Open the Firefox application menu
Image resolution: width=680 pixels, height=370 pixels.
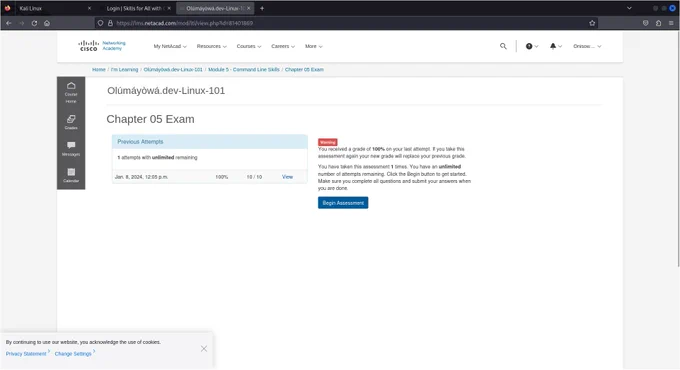point(671,23)
